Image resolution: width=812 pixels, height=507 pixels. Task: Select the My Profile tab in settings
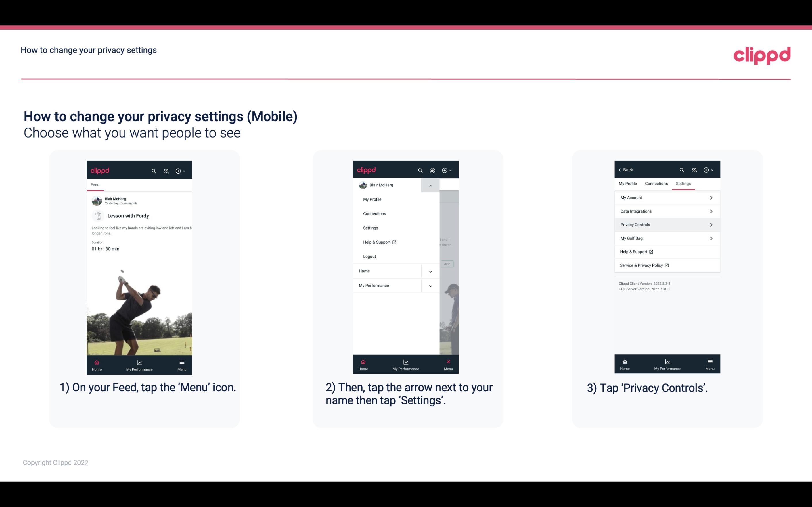tap(628, 183)
